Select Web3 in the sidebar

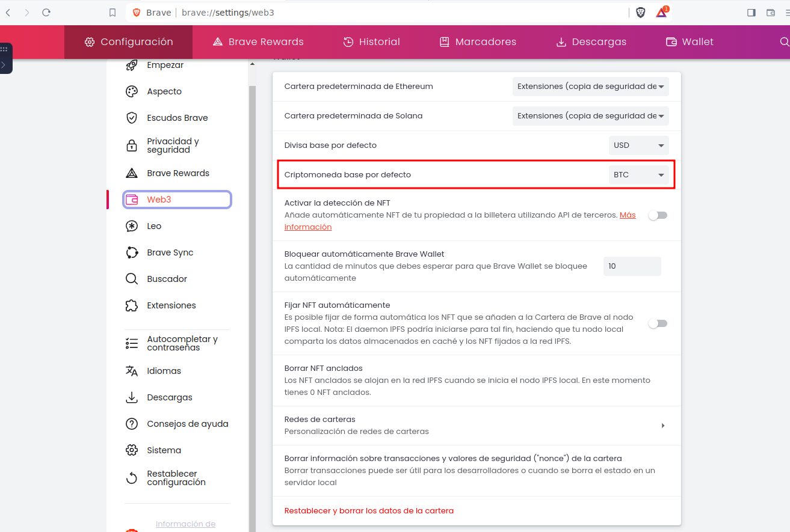(177, 200)
